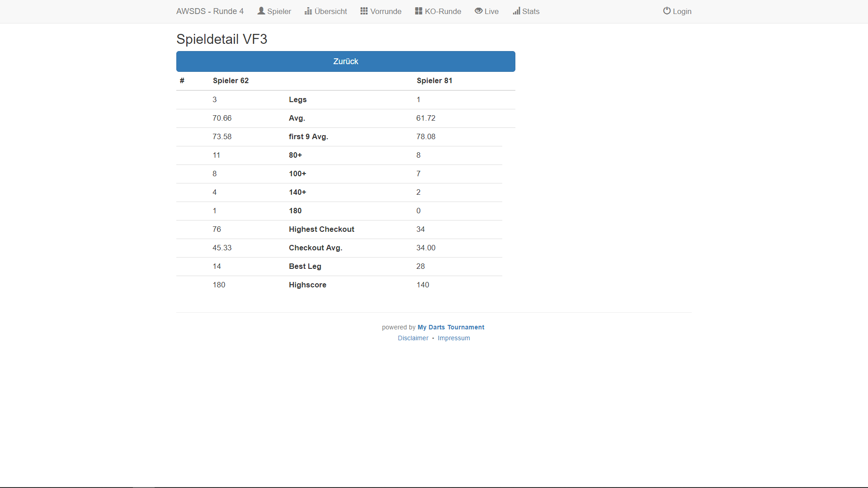The height and width of the screenshot is (488, 868).
Task: Click the Spieler 81 column header
Action: tap(434, 80)
